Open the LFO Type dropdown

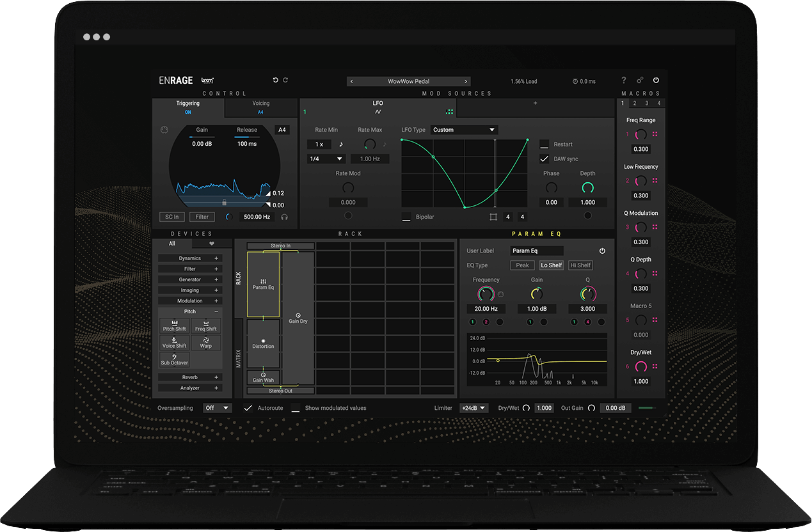464,130
